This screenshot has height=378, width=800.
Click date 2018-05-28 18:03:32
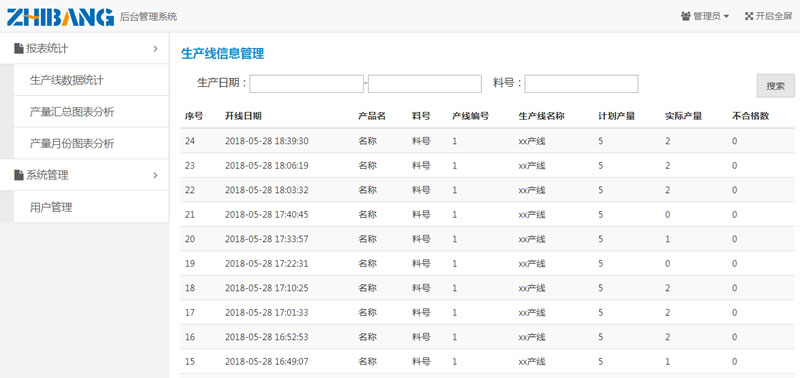coord(266,190)
